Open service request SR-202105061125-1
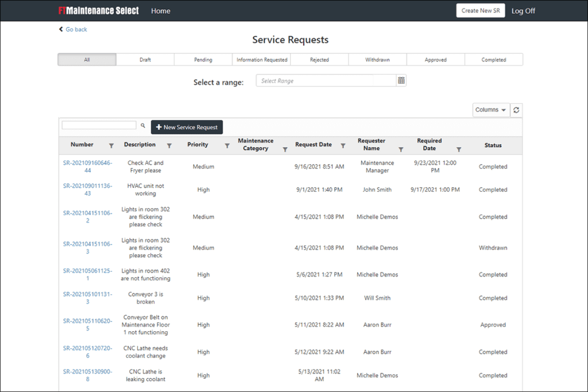Image resolution: width=588 pixels, height=392 pixels. 87,274
